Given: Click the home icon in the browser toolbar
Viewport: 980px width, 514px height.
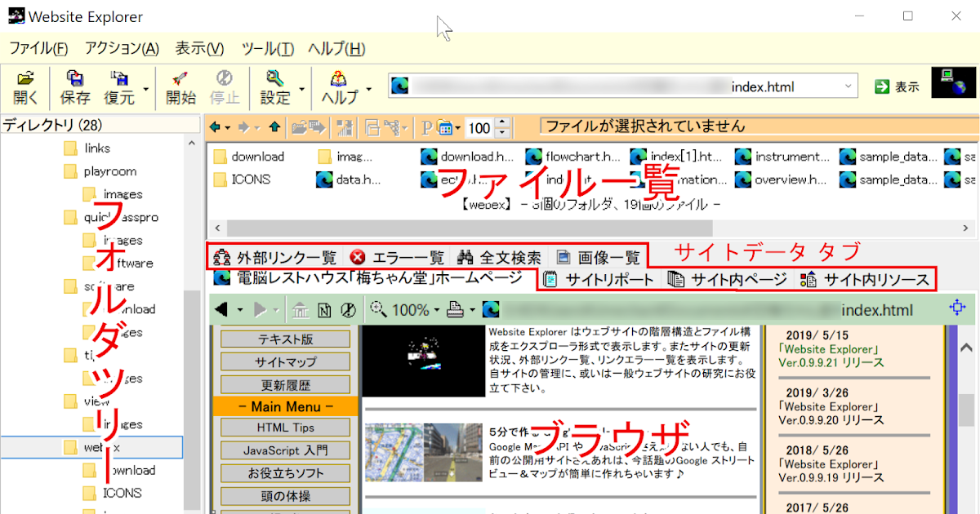Looking at the screenshot, I should click(301, 309).
